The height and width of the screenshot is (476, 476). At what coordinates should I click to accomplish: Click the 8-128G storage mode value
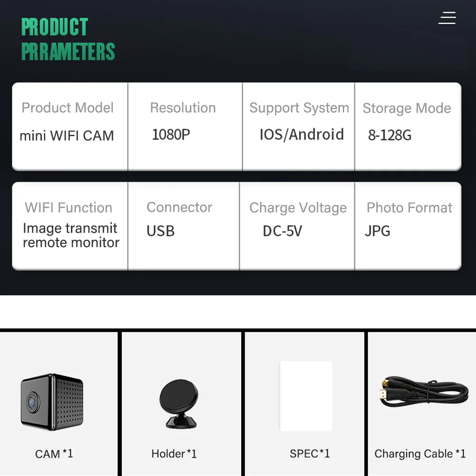[x=390, y=135]
